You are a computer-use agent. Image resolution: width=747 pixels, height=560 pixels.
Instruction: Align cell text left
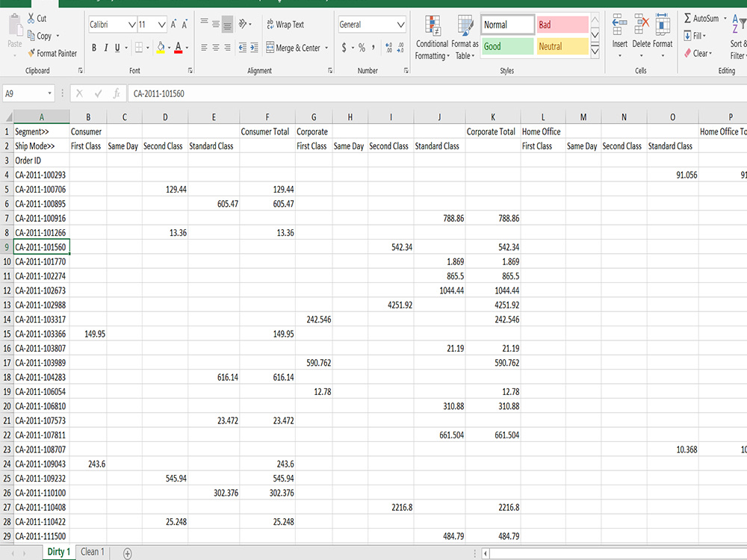point(204,48)
